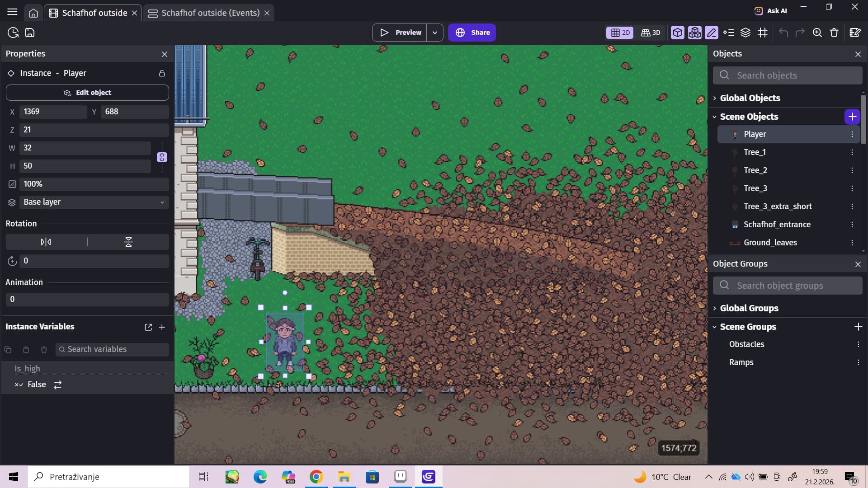Flip the instance vertically
This screenshot has width=868, height=488.
[x=128, y=242]
